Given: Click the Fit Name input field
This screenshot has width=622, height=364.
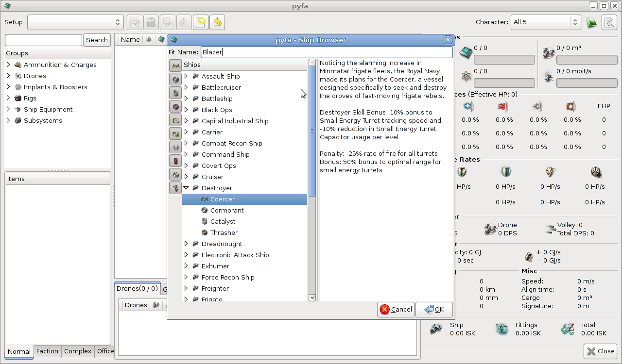Looking at the screenshot, I should [x=327, y=52].
